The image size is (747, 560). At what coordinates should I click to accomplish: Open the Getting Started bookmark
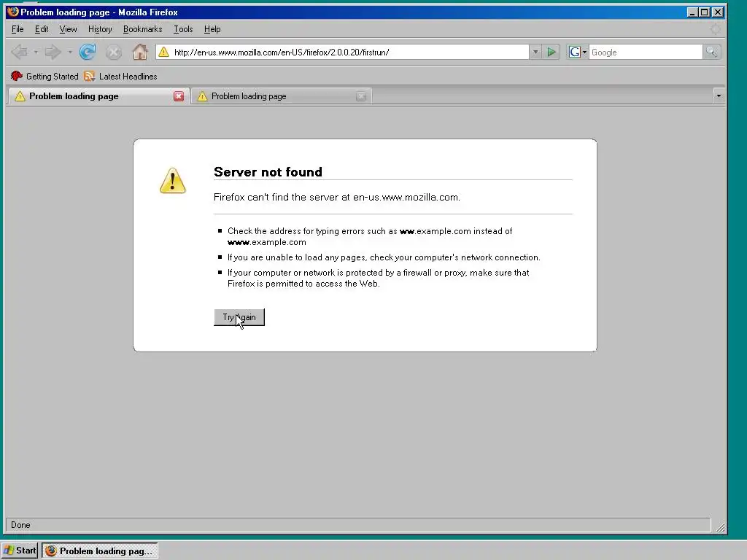point(44,76)
